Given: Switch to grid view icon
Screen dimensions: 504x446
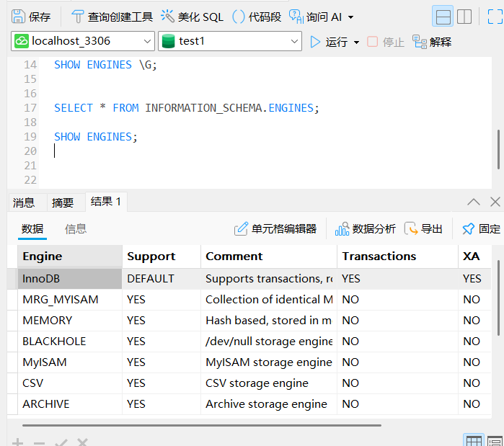Looking at the screenshot, I should tap(474, 440).
